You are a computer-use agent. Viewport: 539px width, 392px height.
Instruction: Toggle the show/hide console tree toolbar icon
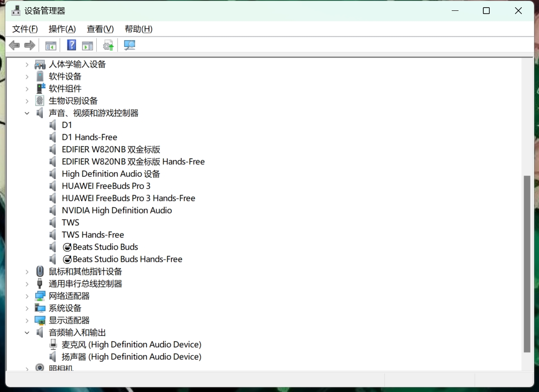coord(51,45)
